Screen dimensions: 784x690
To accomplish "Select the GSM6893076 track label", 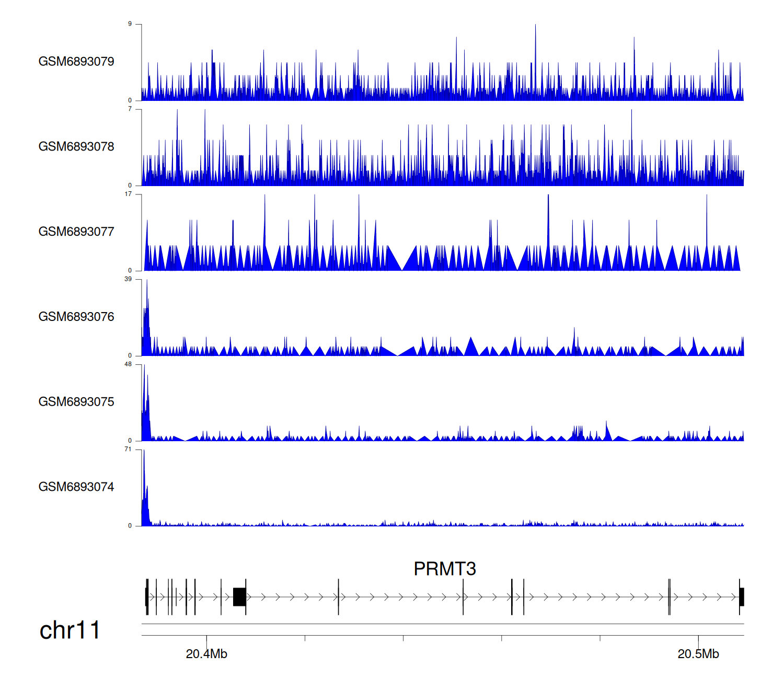I will click(76, 317).
